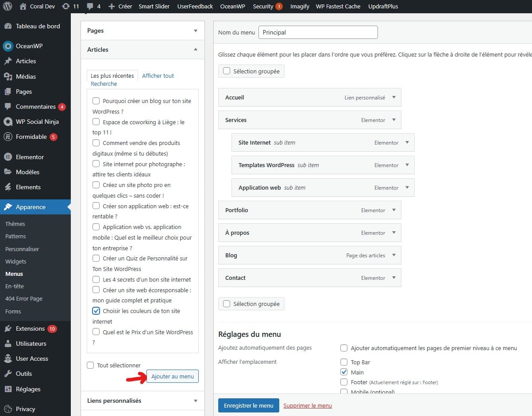Enable top Sélection groupée checkbox
Image resolution: width=532 pixels, height=416 pixels.
coord(227,71)
